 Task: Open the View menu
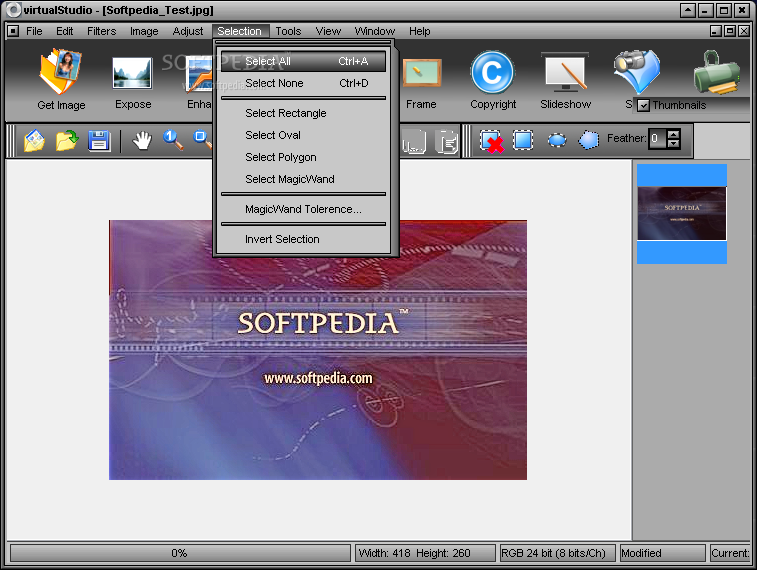[328, 31]
